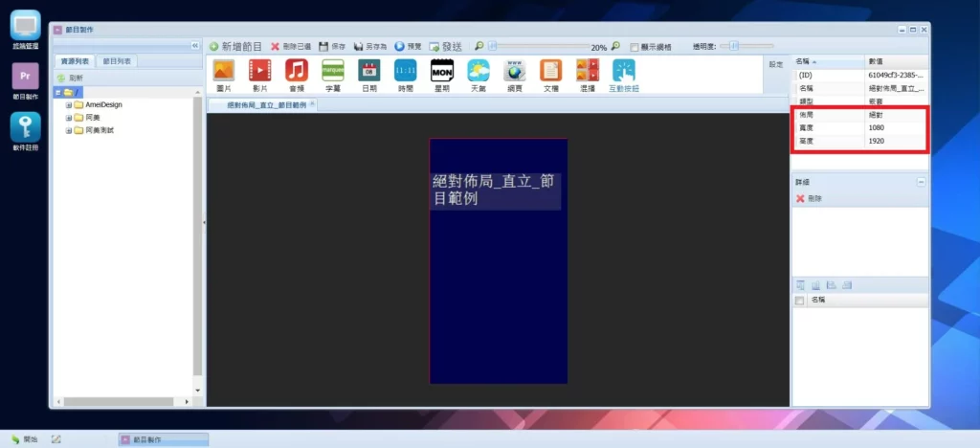Image resolution: width=980 pixels, height=448 pixels.
Task: Switch to the 節目列表 tab
Action: pyautogui.click(x=118, y=61)
